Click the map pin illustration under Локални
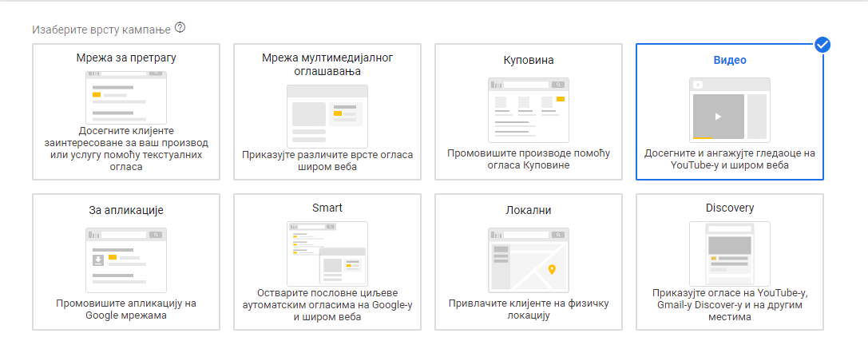 (x=528, y=260)
